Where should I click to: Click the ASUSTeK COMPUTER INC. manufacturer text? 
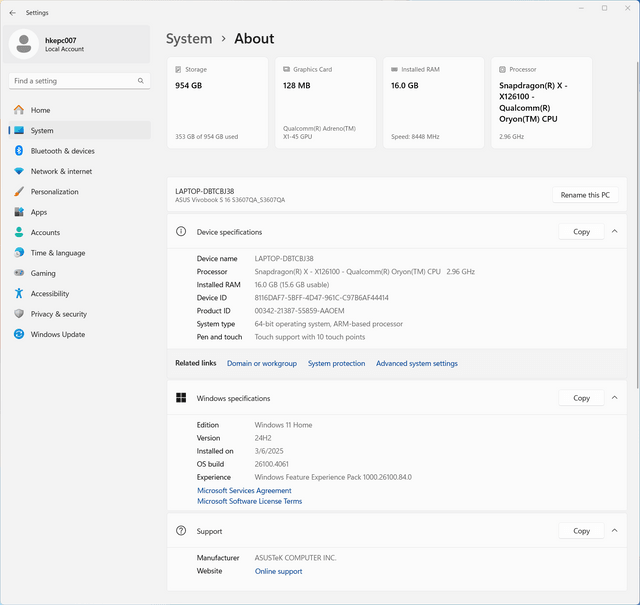click(x=295, y=558)
